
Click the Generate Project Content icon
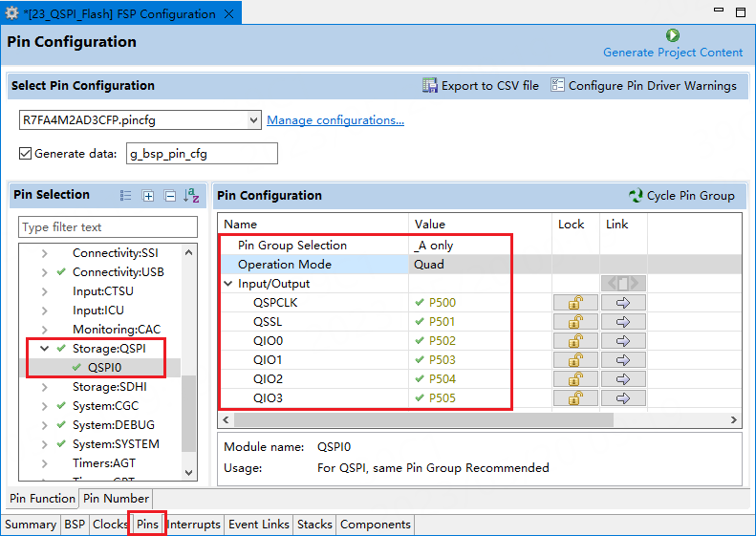(x=672, y=35)
